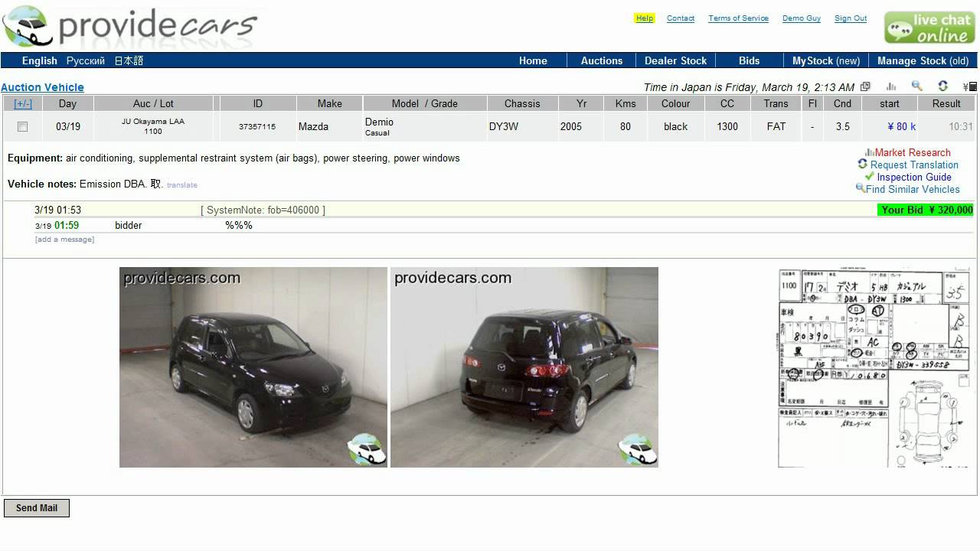Sort by the Cnd column header

tap(842, 103)
